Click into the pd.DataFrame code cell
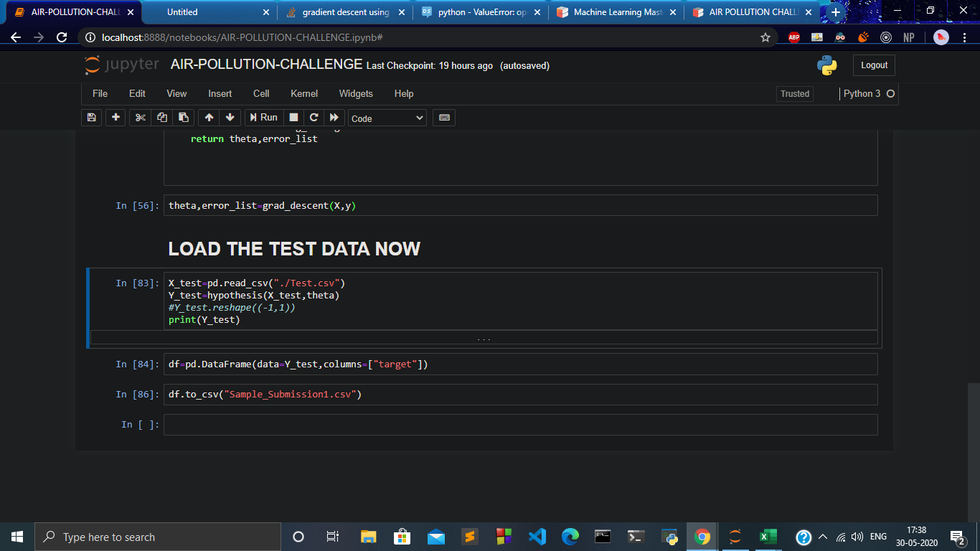980x551 pixels. (x=520, y=364)
